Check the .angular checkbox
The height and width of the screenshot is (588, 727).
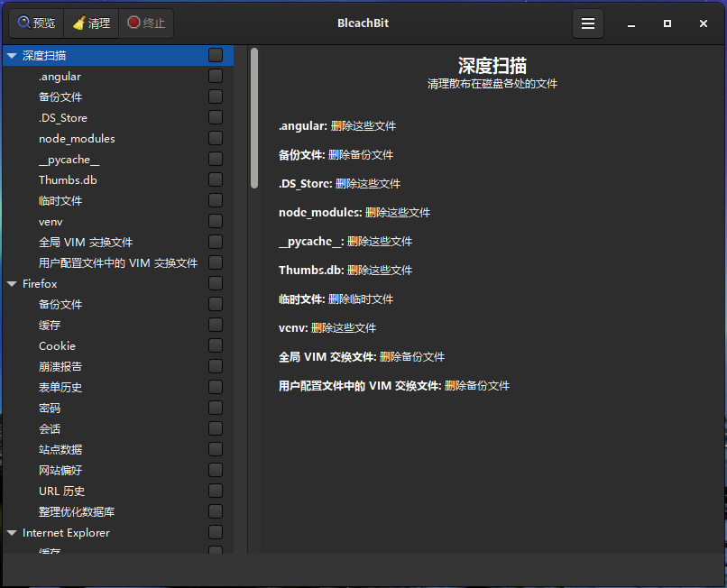point(216,76)
